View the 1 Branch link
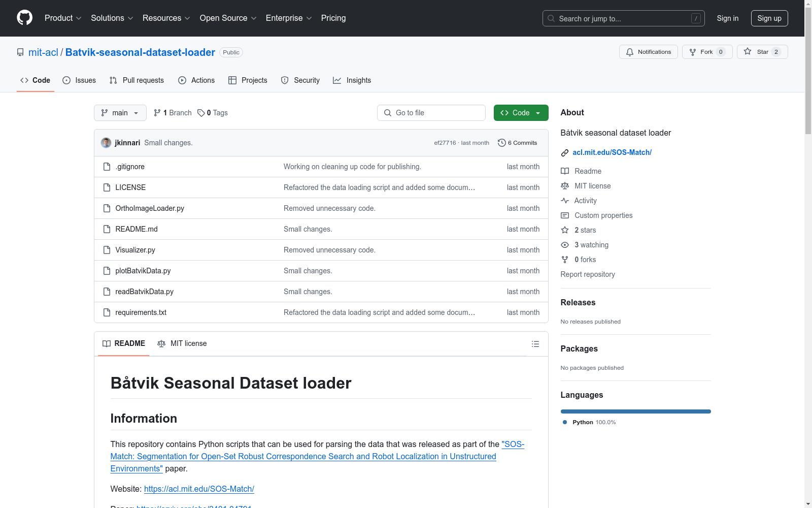The image size is (812, 508). click(173, 113)
